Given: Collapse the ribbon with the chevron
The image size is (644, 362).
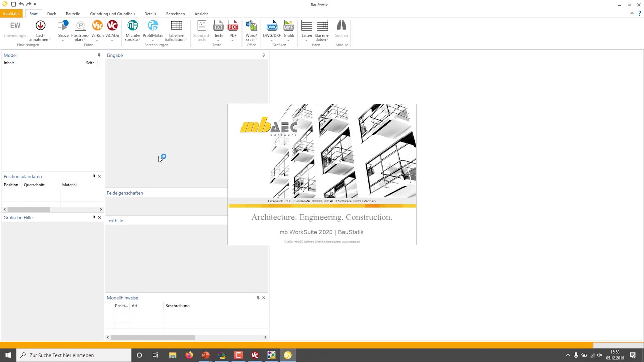Looking at the screenshot, I should point(632,14).
